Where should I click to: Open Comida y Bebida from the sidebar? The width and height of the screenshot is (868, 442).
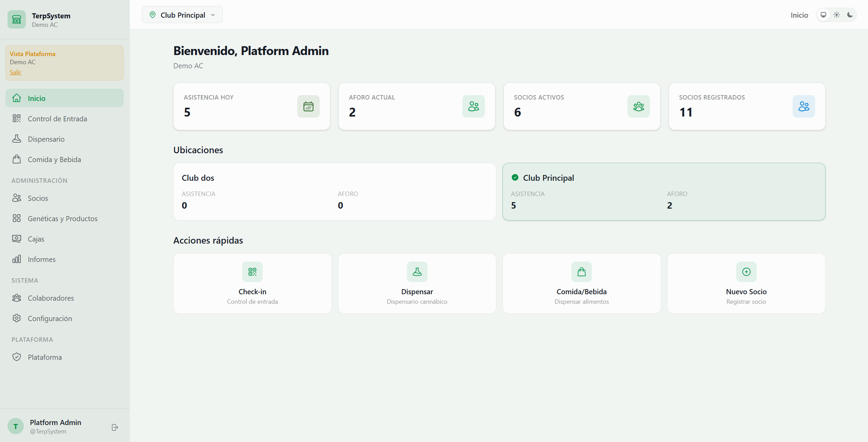click(x=54, y=159)
